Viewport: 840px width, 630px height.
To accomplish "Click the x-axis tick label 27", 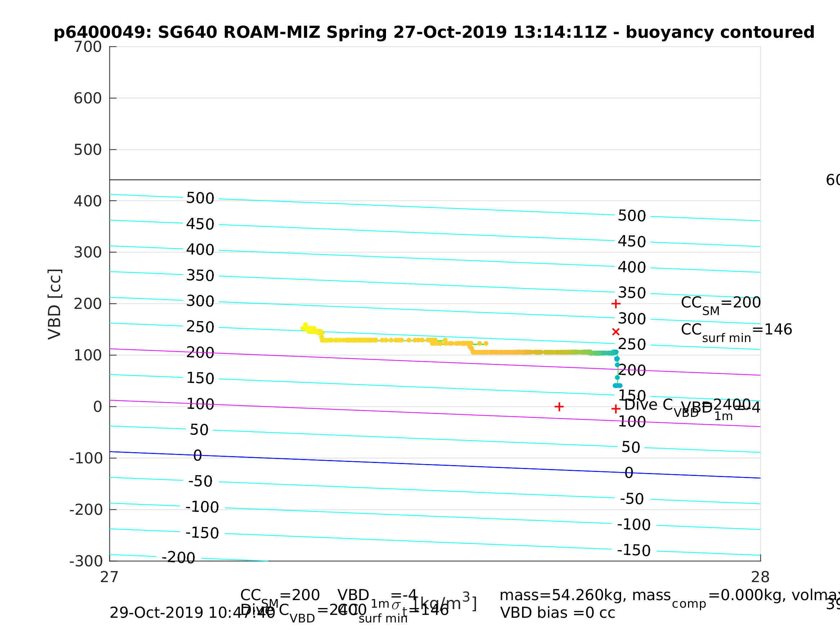I will tap(109, 577).
